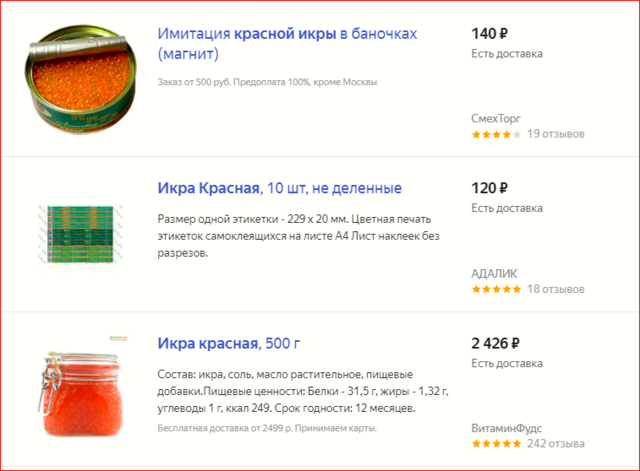Image resolution: width=640 pixels, height=471 pixels.
Task: Open the glass jar caviar thumbnail
Action: [83, 390]
